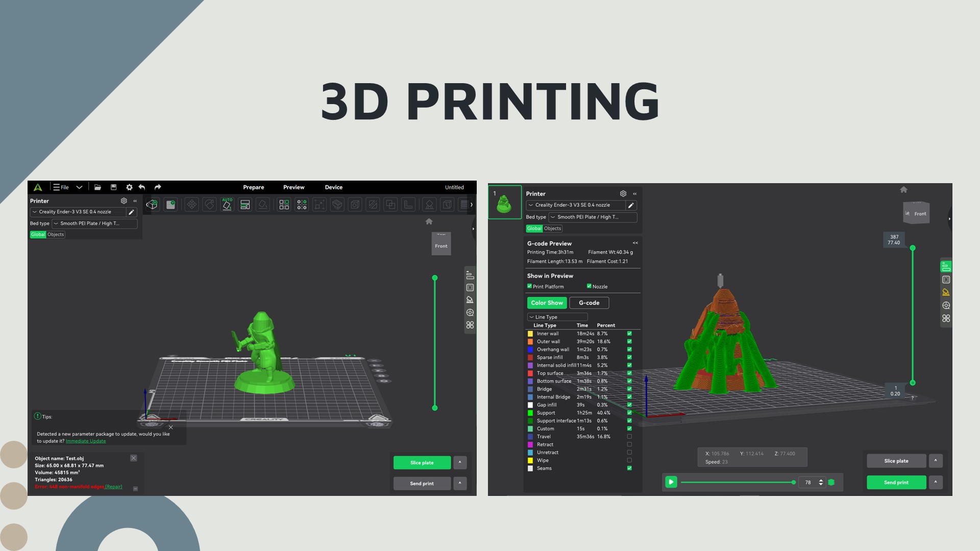The width and height of the screenshot is (980, 551).
Task: Open the printer dropdown in left window
Action: click(78, 212)
